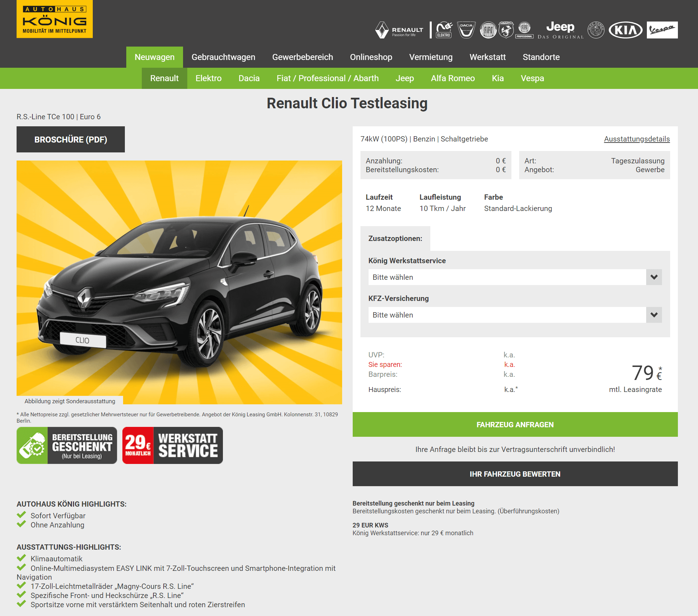Open the round Fiat logo
This screenshot has height=616, width=698.
(x=488, y=30)
